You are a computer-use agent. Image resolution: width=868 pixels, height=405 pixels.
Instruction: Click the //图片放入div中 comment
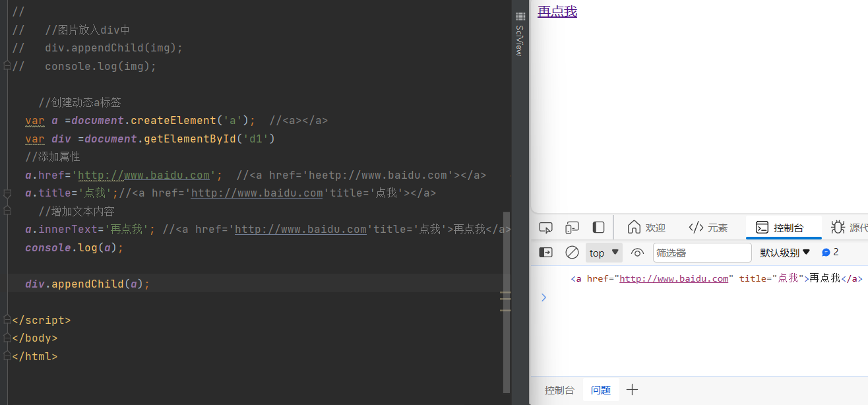click(x=88, y=30)
